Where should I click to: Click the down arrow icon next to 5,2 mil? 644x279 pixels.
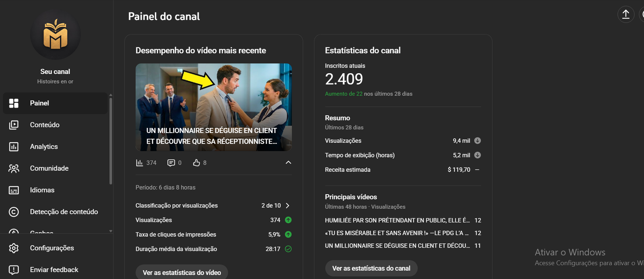pos(477,155)
